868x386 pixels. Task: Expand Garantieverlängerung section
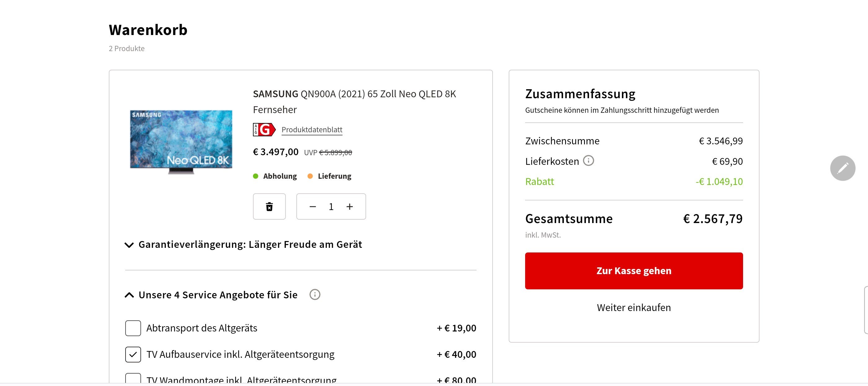click(243, 244)
